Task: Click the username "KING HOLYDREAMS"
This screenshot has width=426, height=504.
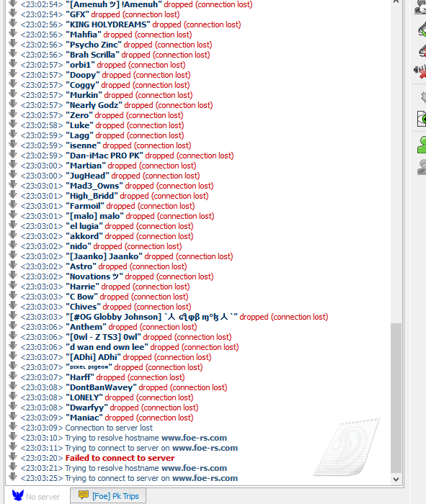Action: 108,24
